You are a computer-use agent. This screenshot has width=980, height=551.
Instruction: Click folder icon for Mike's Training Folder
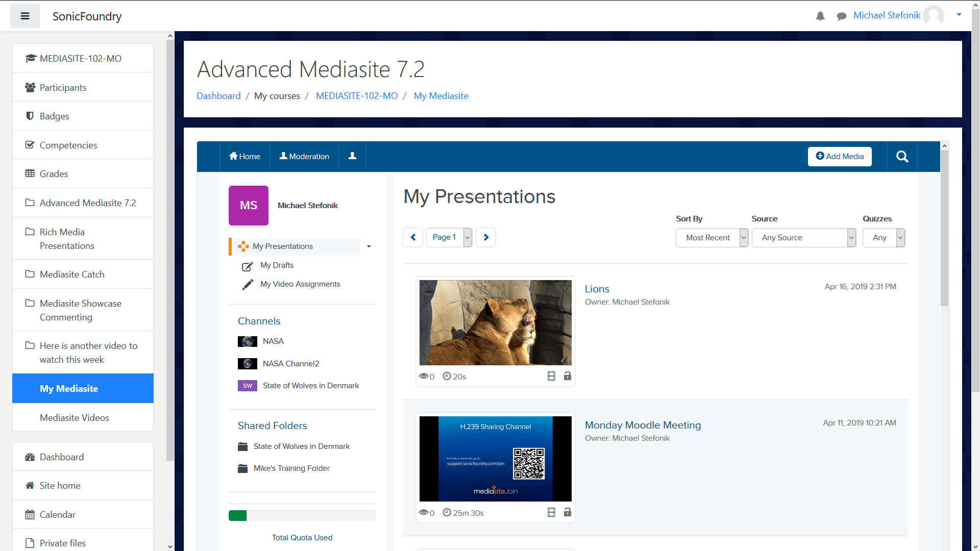pyautogui.click(x=243, y=468)
